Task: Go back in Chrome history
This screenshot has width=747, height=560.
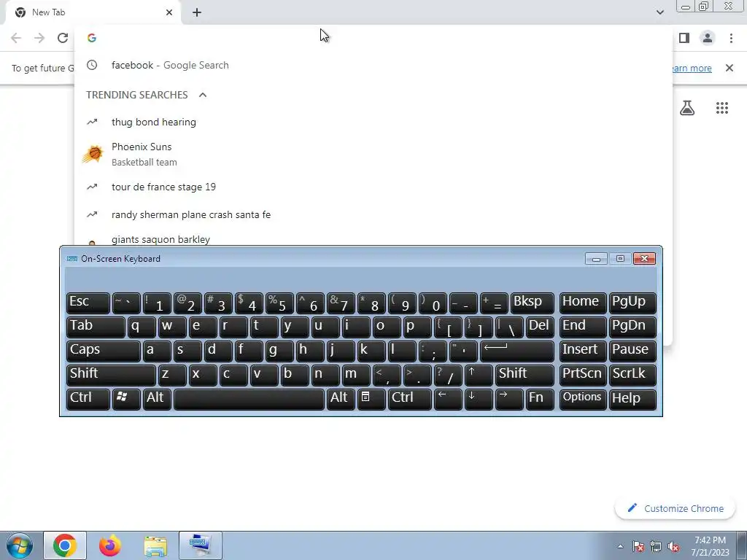Action: pyautogui.click(x=16, y=38)
